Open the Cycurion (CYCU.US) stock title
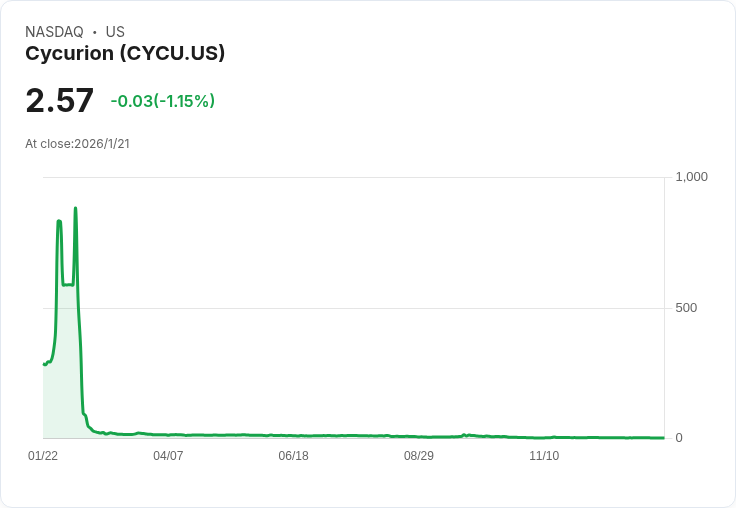Screen dimensions: 736x508 [125, 53]
